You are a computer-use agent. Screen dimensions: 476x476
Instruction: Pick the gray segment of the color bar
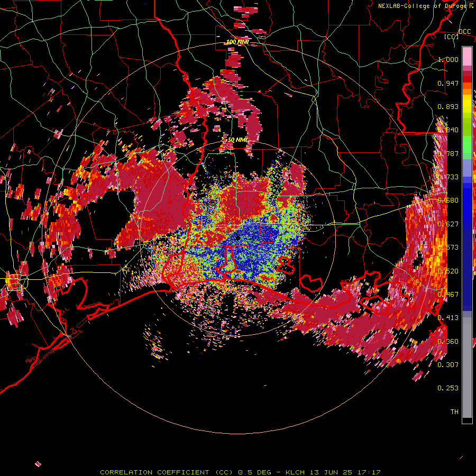467,369
